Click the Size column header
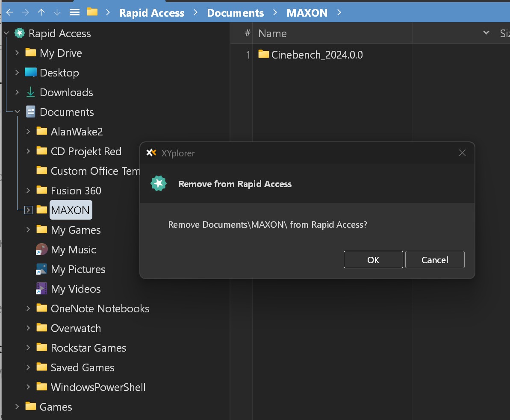This screenshot has width=510, height=420. tap(505, 33)
